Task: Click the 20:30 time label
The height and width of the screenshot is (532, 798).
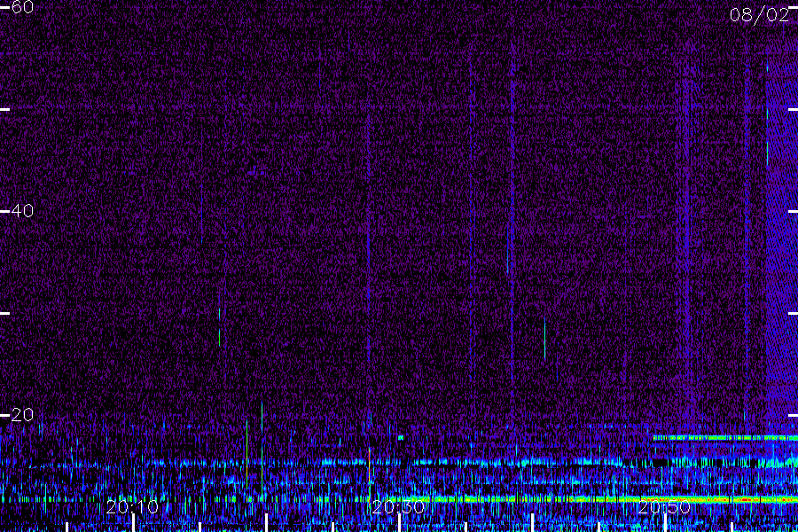Action: 398,507
